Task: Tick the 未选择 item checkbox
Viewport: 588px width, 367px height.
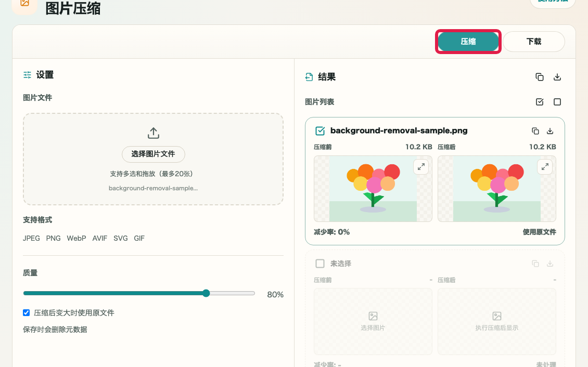Action: (320, 264)
